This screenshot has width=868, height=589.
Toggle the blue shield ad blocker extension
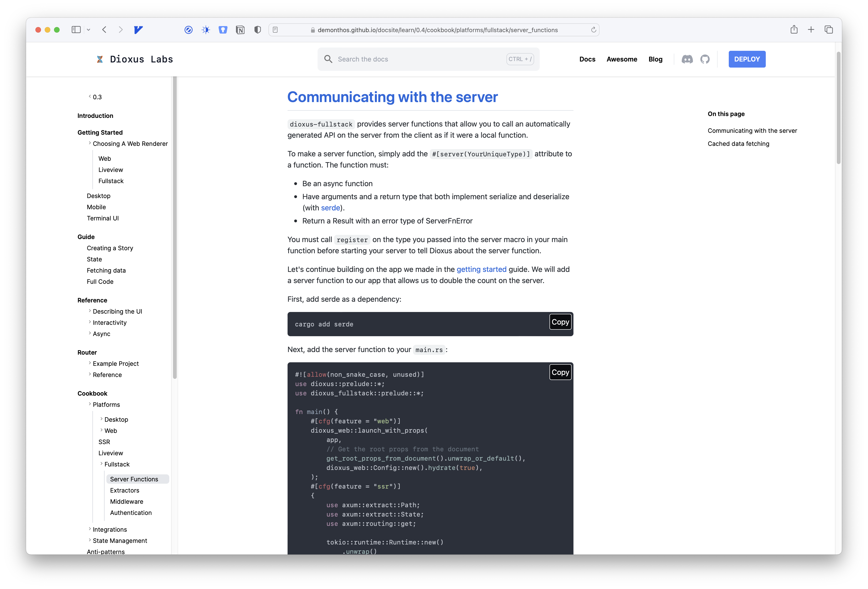coord(223,30)
